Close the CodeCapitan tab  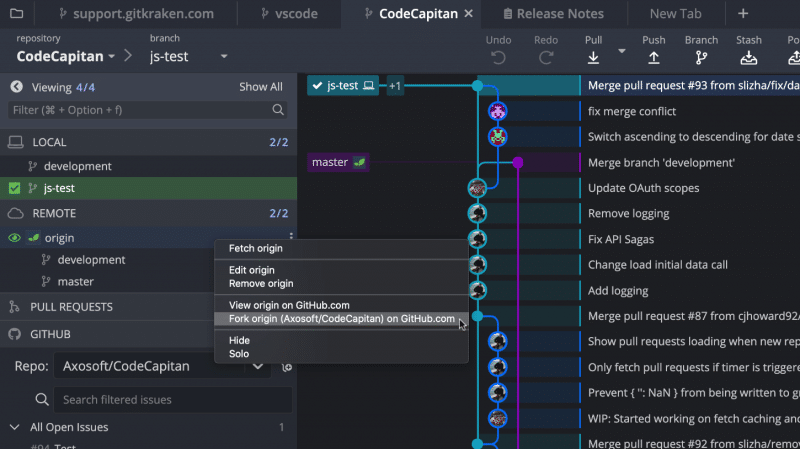[x=468, y=14]
